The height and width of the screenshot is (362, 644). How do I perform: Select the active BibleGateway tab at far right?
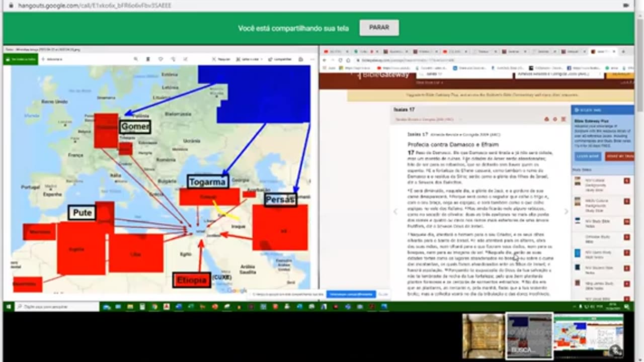[604, 51]
